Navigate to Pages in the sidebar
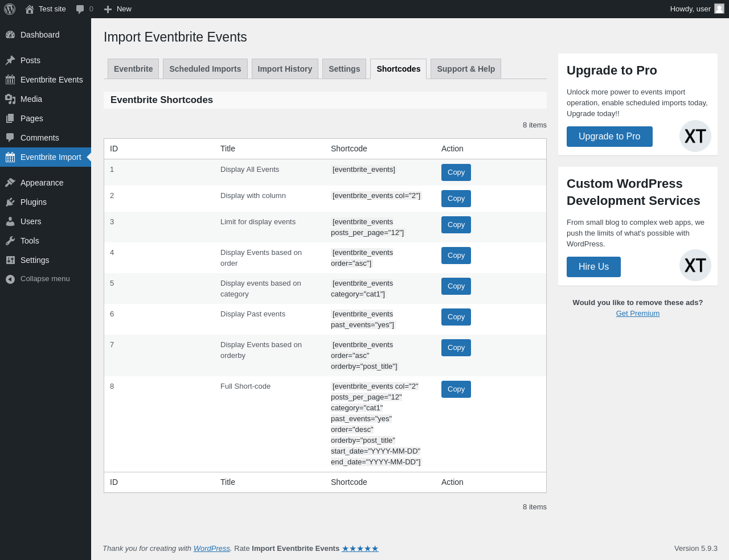The width and height of the screenshot is (729, 560). tap(46, 118)
